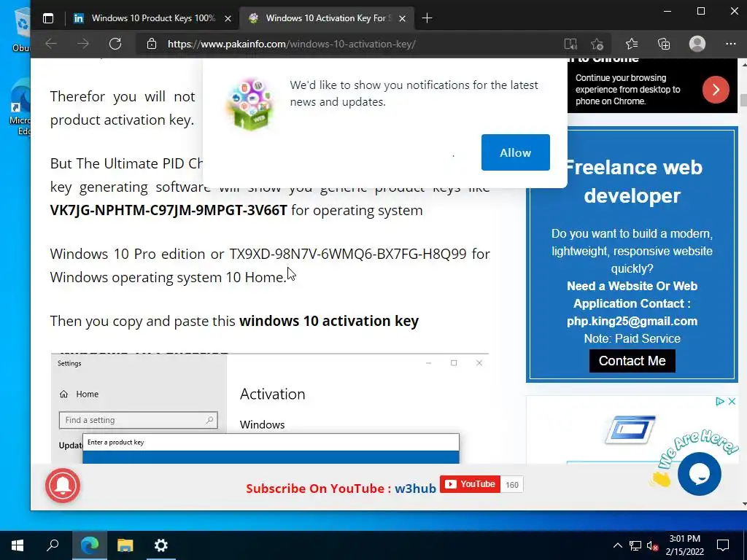Go forward to next page
Viewport: 747px width, 560px height.
click(x=83, y=44)
